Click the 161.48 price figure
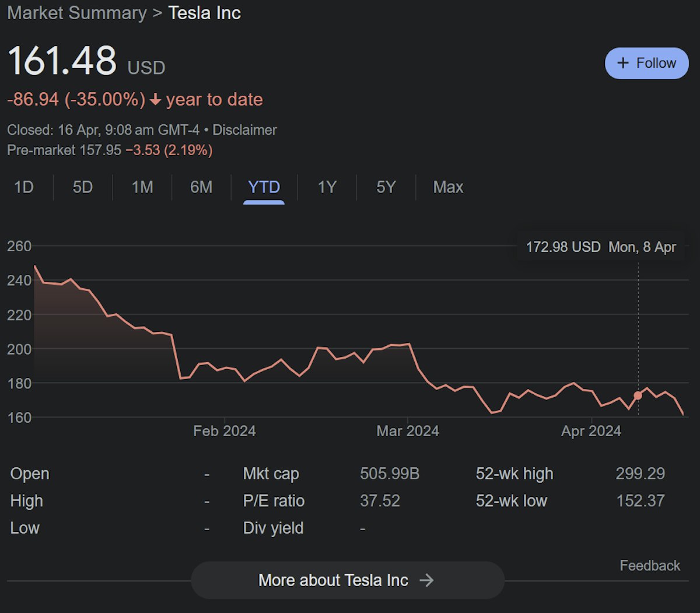The height and width of the screenshot is (613, 700). (x=62, y=61)
